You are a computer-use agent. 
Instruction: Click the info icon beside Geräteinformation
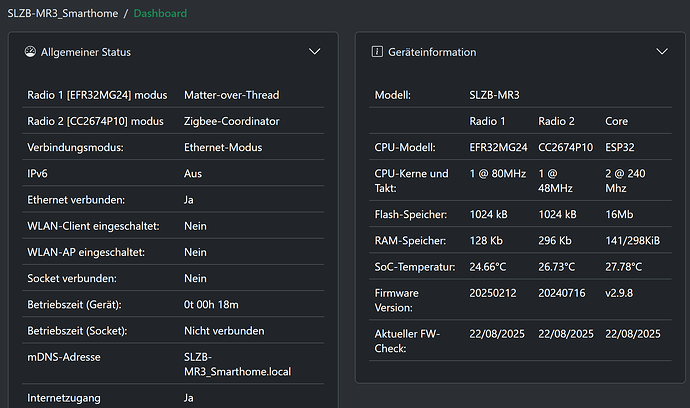click(377, 51)
